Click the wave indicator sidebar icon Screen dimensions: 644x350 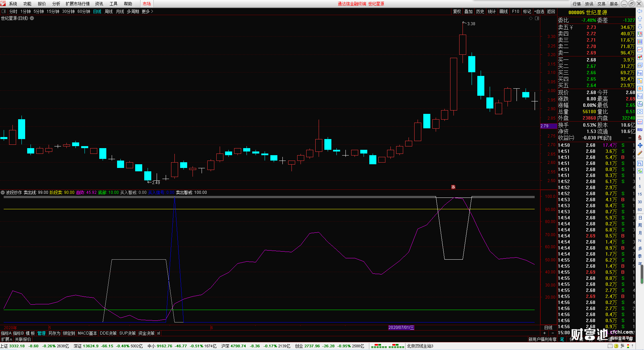(640, 122)
